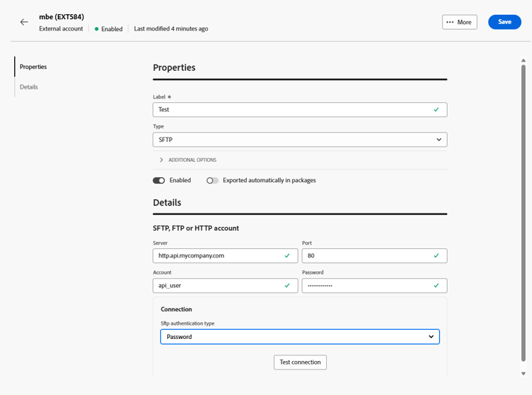Click the green checkmark in Server field
Screen dimensions: 532x395
(x=287, y=255)
